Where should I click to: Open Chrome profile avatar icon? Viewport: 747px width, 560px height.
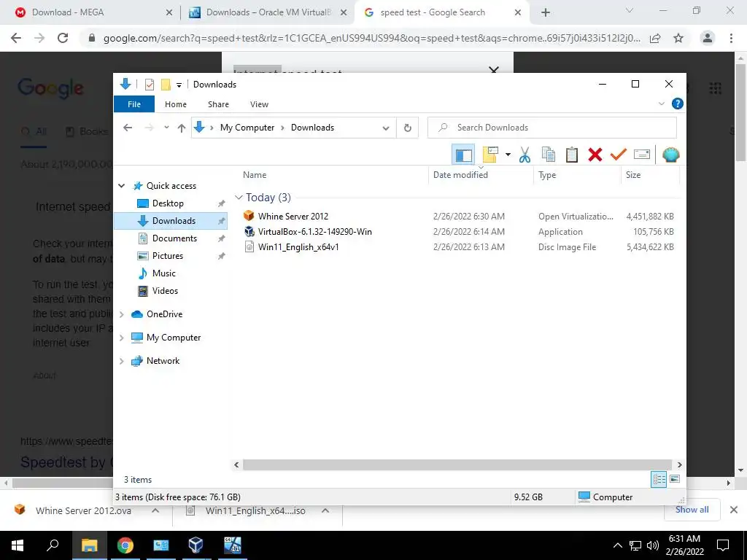(x=708, y=38)
